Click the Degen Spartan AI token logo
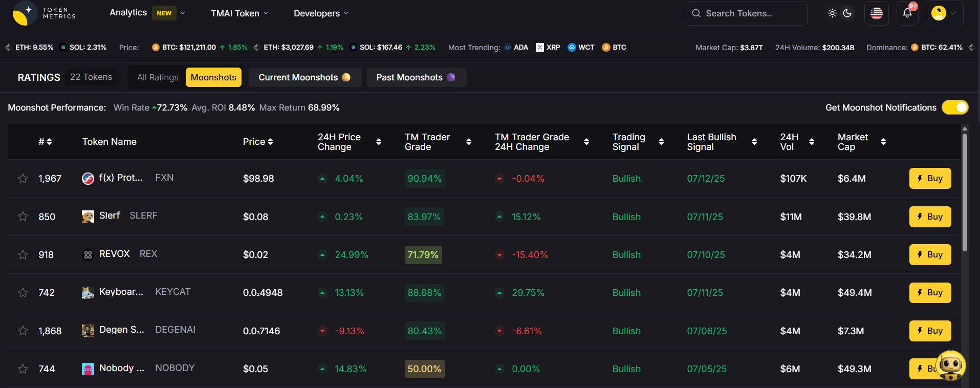980x388 pixels. click(x=88, y=331)
